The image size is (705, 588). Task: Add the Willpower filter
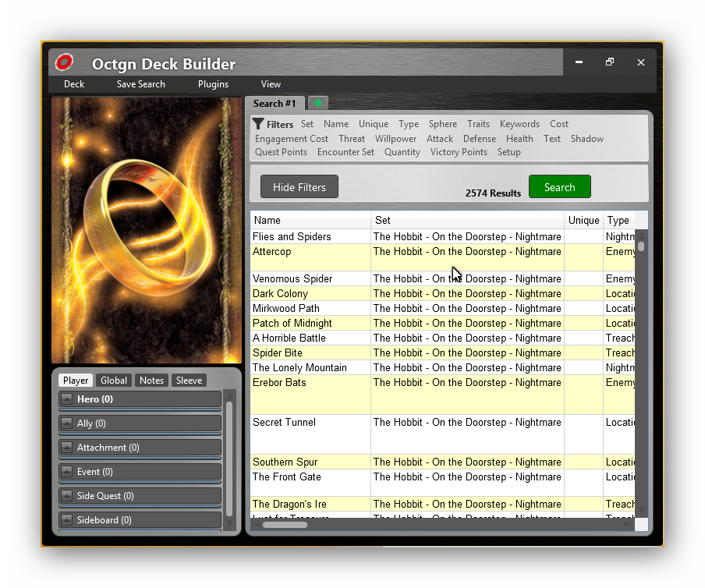(396, 139)
